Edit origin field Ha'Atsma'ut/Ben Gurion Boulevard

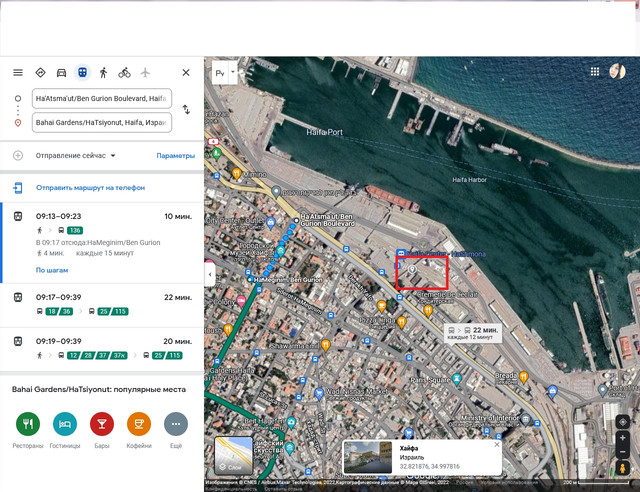[x=102, y=98]
